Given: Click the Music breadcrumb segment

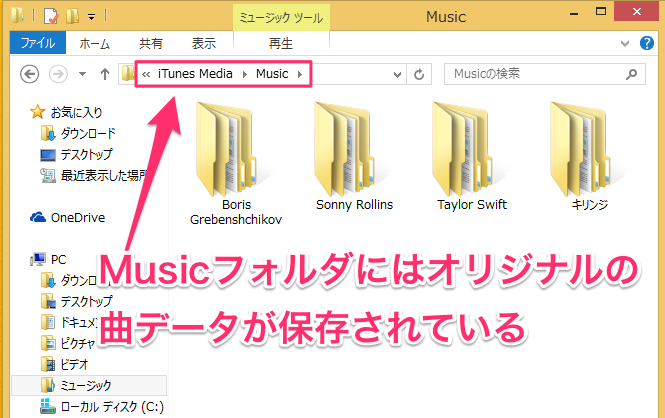Looking at the screenshot, I should point(272,74).
